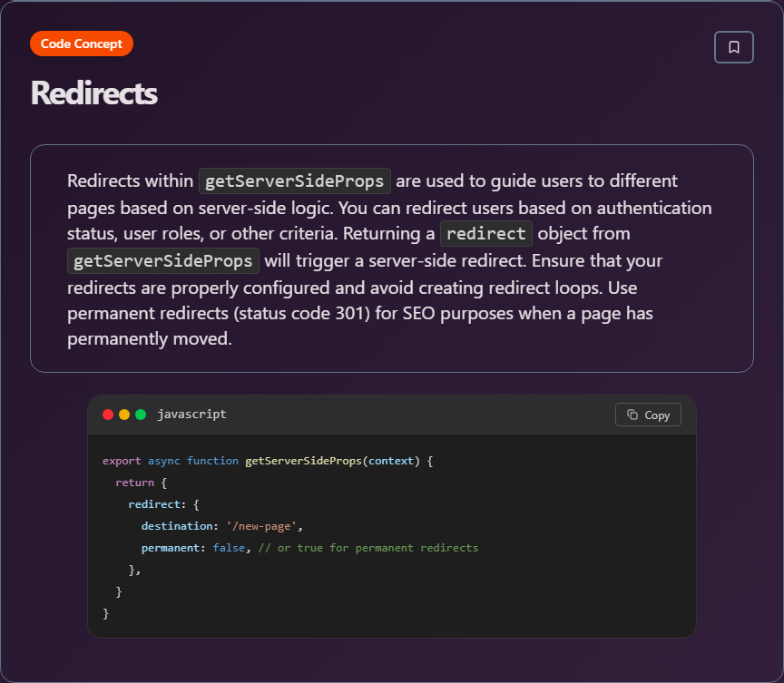This screenshot has height=683, width=784.
Task: Click the Redirects heading
Action: pos(94,93)
